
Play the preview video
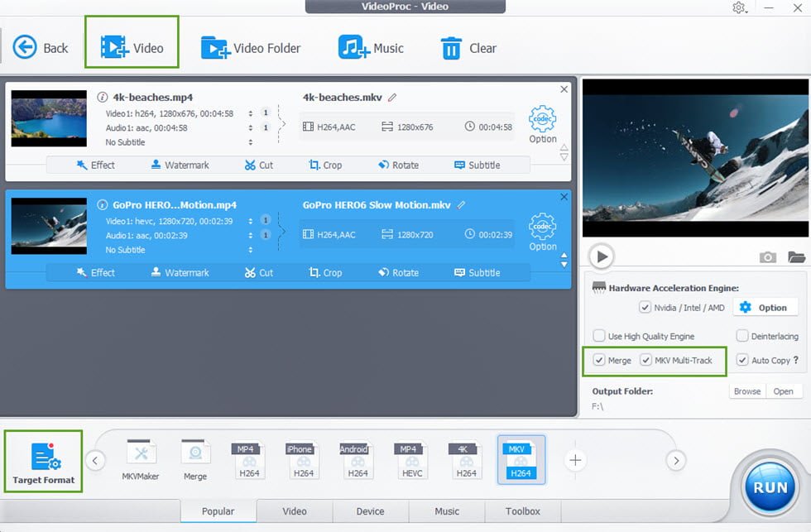point(602,257)
